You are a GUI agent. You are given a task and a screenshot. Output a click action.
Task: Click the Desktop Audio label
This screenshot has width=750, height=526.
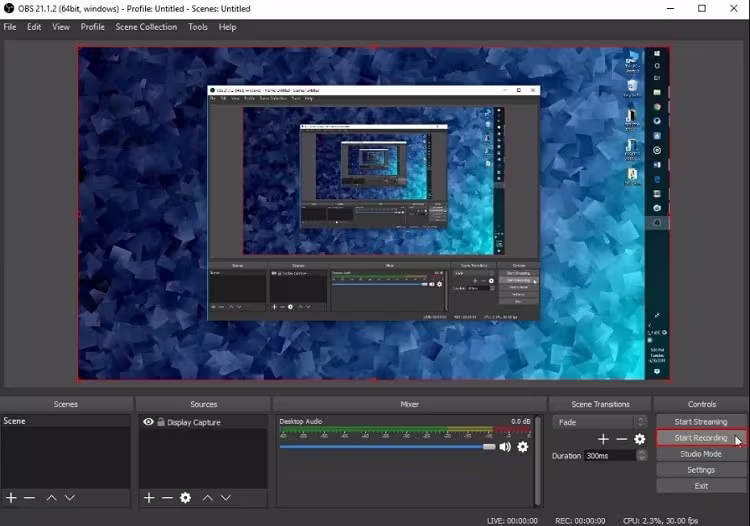[x=300, y=421]
